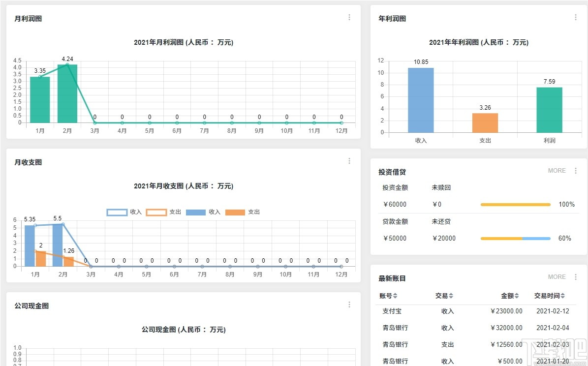Open MORE in the 投资借贷 panel
Image resolution: width=588 pixels, height=366 pixels.
click(x=557, y=171)
